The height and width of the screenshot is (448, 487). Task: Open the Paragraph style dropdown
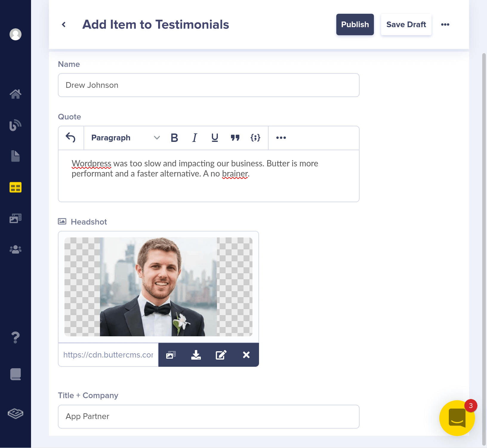pyautogui.click(x=124, y=138)
